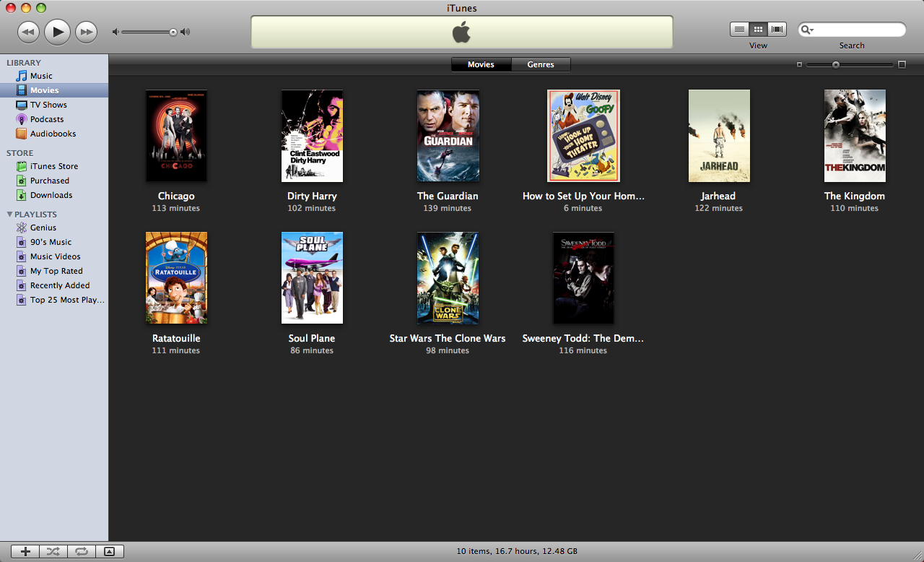The width and height of the screenshot is (924, 562).
Task: Open the TV Shows icon
Action: coord(22,105)
